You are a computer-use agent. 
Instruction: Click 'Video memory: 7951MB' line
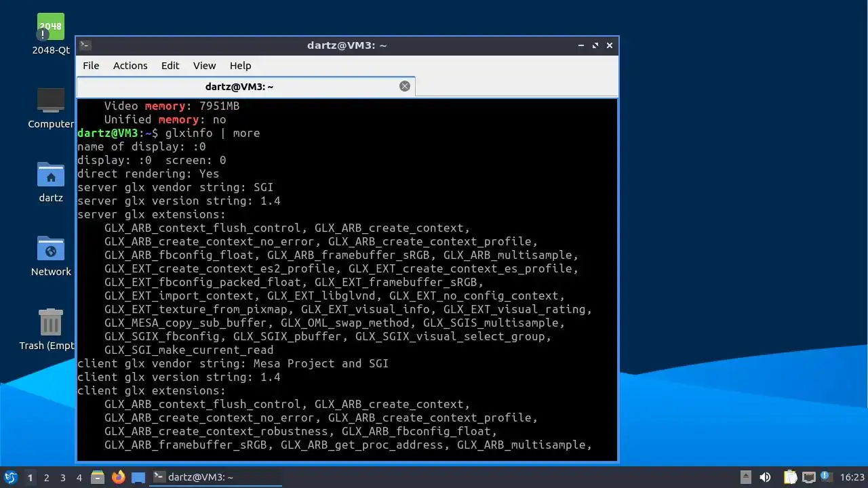[x=172, y=106]
